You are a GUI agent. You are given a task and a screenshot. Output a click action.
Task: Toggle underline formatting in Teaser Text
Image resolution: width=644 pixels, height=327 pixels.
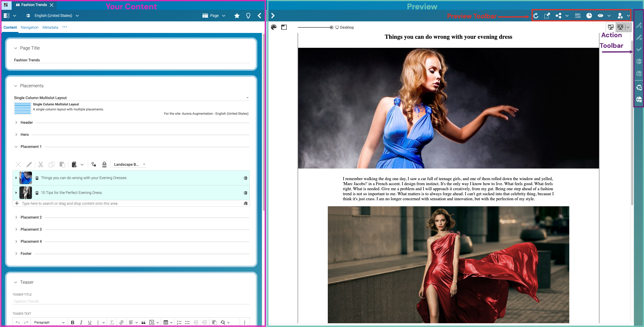click(x=90, y=322)
